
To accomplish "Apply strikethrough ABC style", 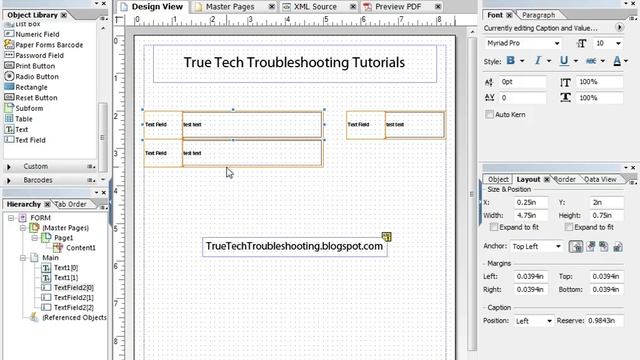I will click(x=591, y=61).
